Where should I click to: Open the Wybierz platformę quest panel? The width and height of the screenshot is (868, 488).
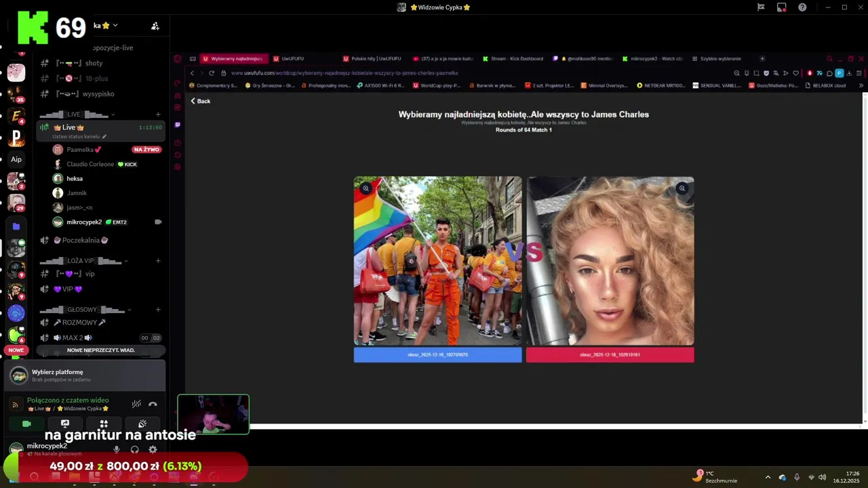85,375
